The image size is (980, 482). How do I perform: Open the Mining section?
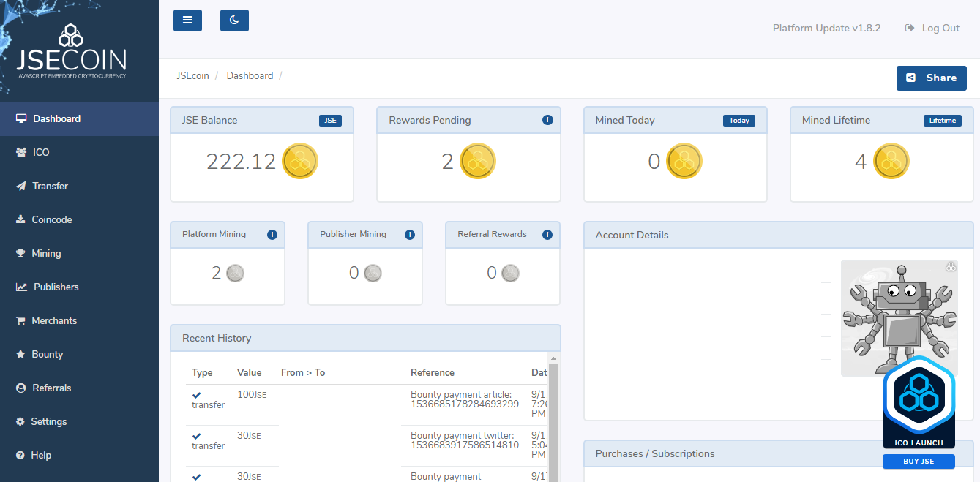pos(79,254)
